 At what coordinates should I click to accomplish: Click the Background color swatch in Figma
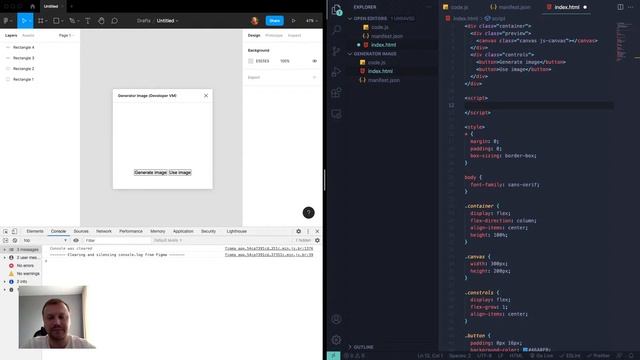tap(251, 61)
